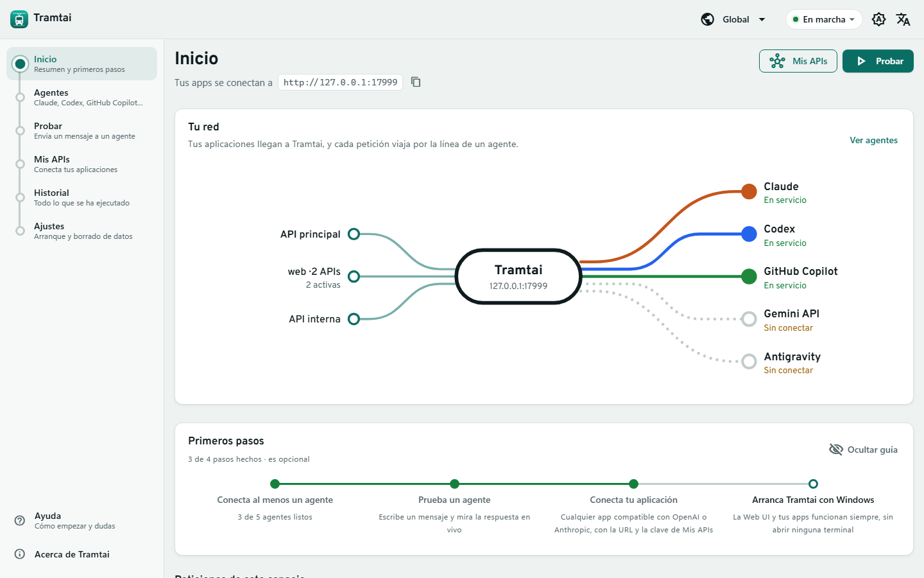Open the language translate icon
The height and width of the screenshot is (578, 924).
tap(903, 19)
